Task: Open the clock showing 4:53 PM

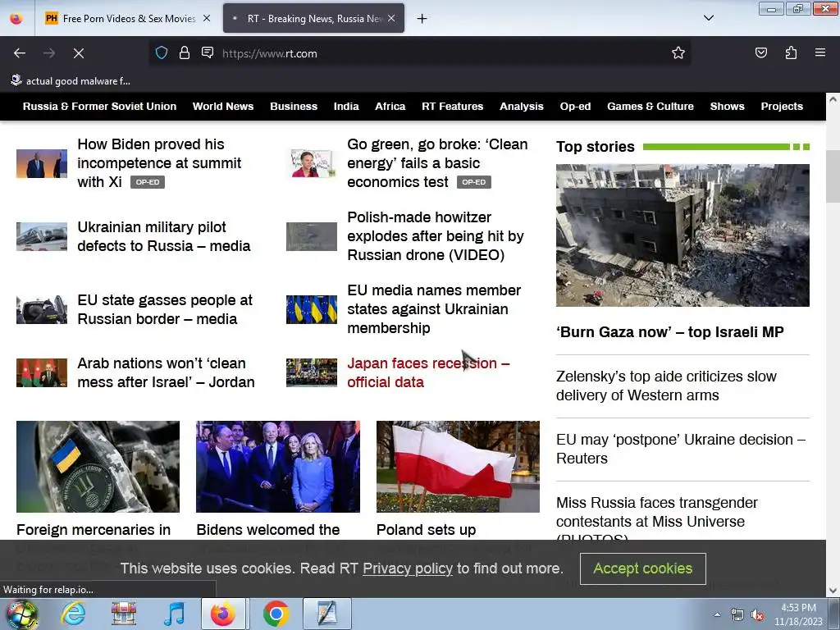Action: [798, 614]
